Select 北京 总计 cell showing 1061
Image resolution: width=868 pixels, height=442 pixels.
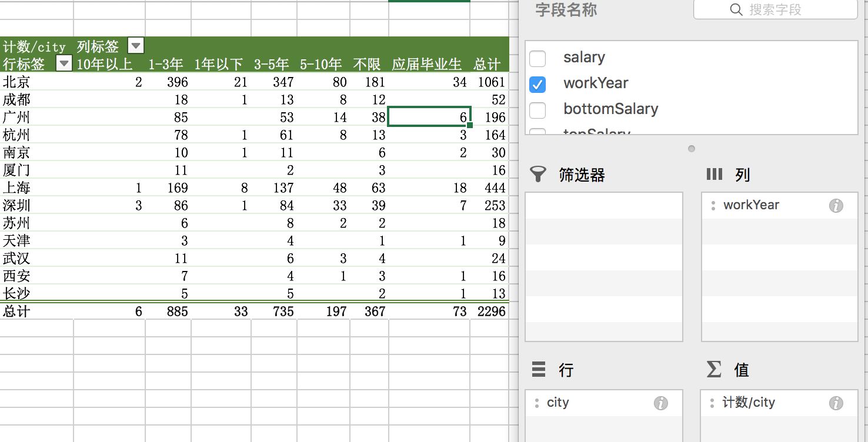[x=491, y=82]
